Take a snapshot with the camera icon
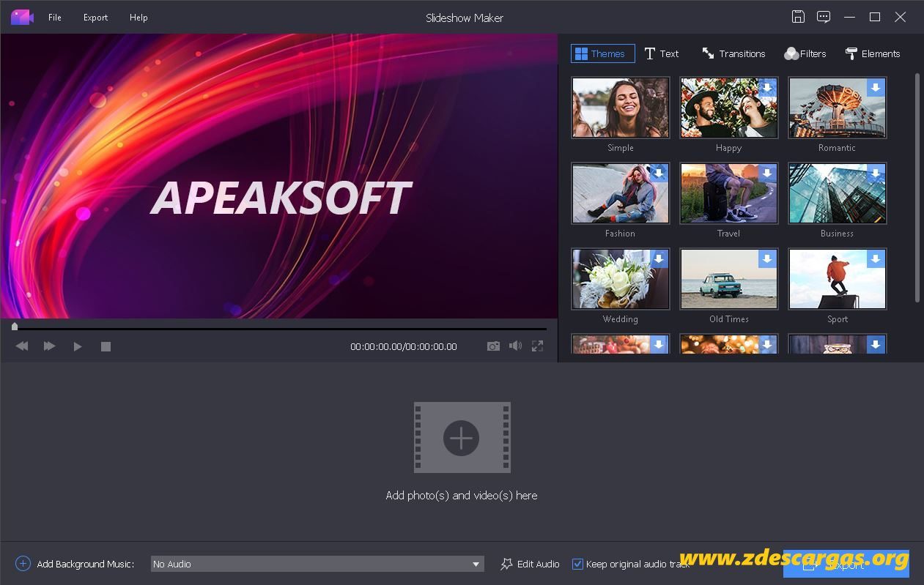The image size is (924, 585). (494, 346)
